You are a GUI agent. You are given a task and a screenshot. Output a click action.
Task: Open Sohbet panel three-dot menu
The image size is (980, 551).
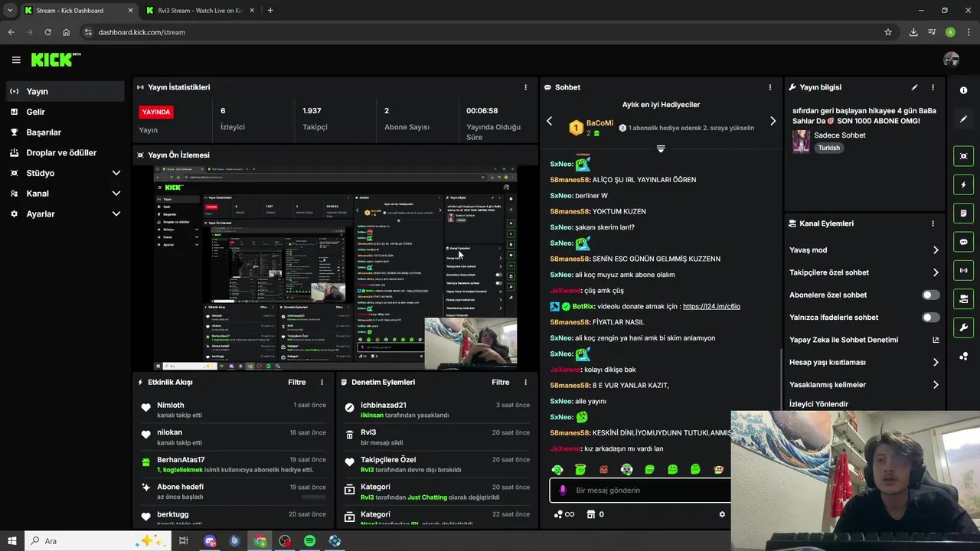[x=769, y=87]
